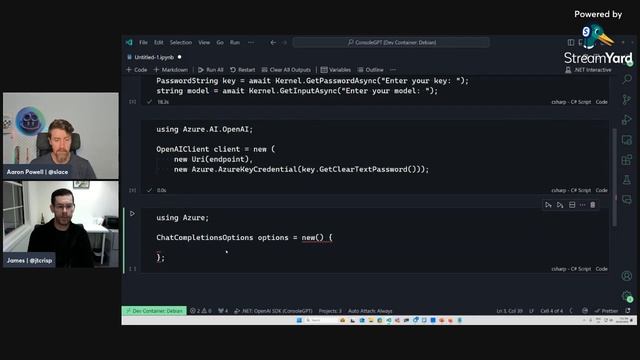Click the notebook vertical scrollbar

coord(615,178)
